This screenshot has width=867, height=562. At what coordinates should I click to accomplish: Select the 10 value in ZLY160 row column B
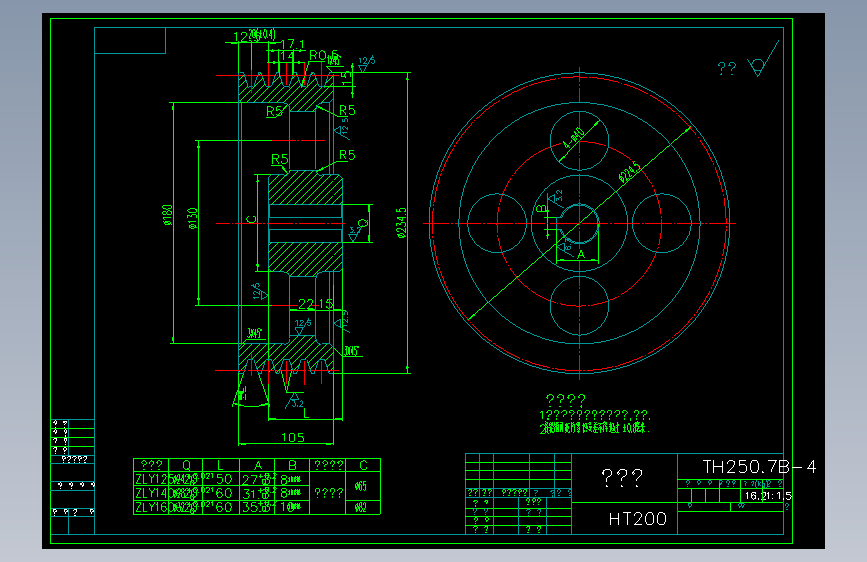(x=288, y=507)
